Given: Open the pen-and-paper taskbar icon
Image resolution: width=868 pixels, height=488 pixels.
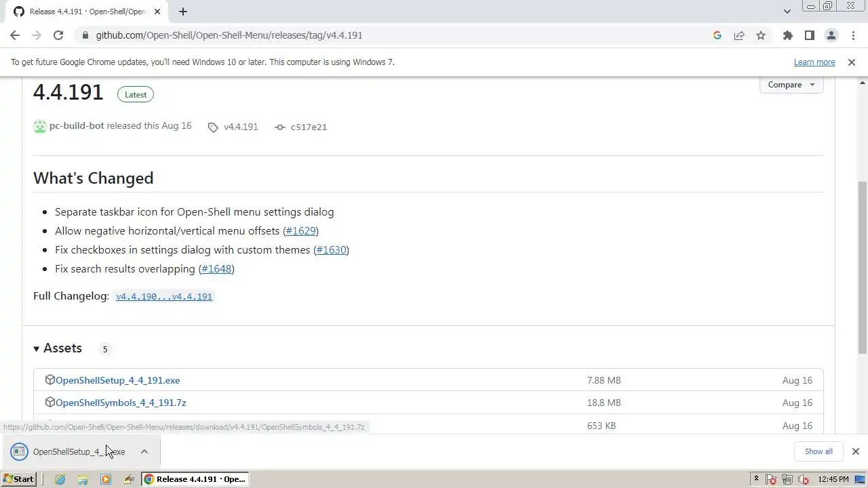Looking at the screenshot, I should click(x=129, y=479).
